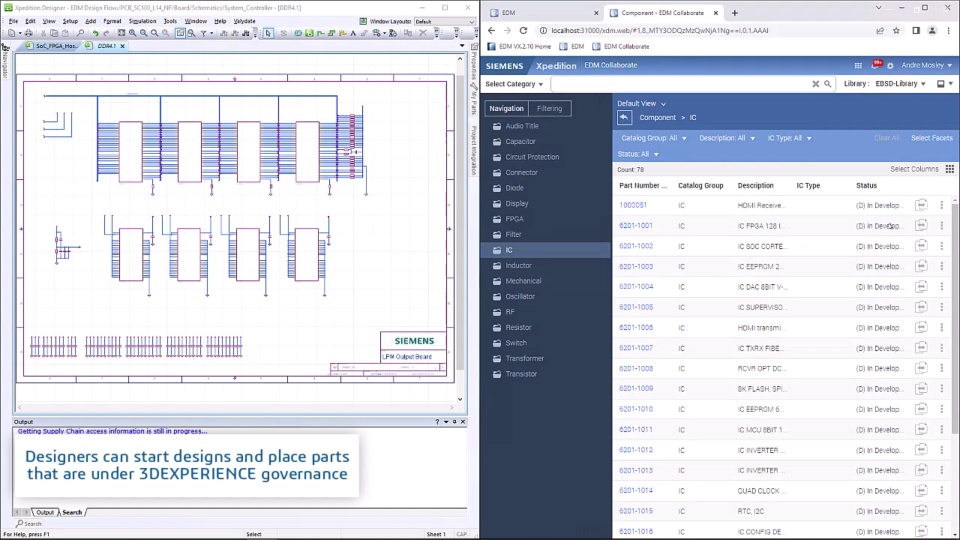Image resolution: width=960 pixels, height=540 pixels.
Task: Click into the EDM Collaborate search input field
Action: 680,84
